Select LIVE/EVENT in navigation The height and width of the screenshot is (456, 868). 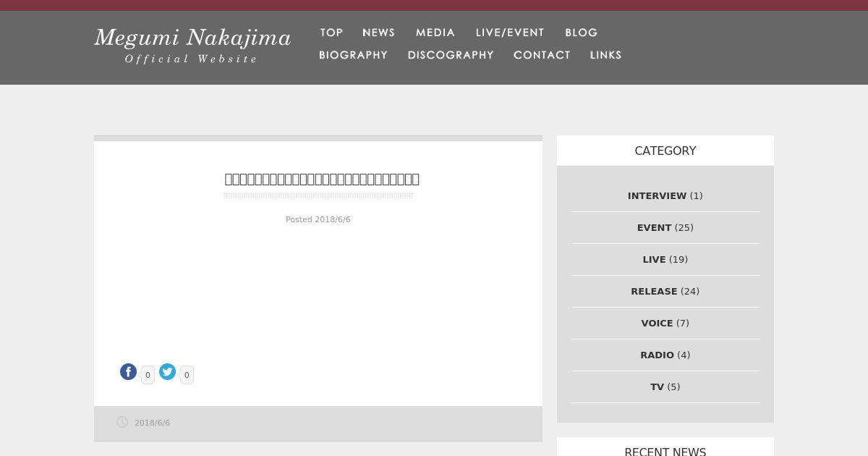pyautogui.click(x=510, y=33)
